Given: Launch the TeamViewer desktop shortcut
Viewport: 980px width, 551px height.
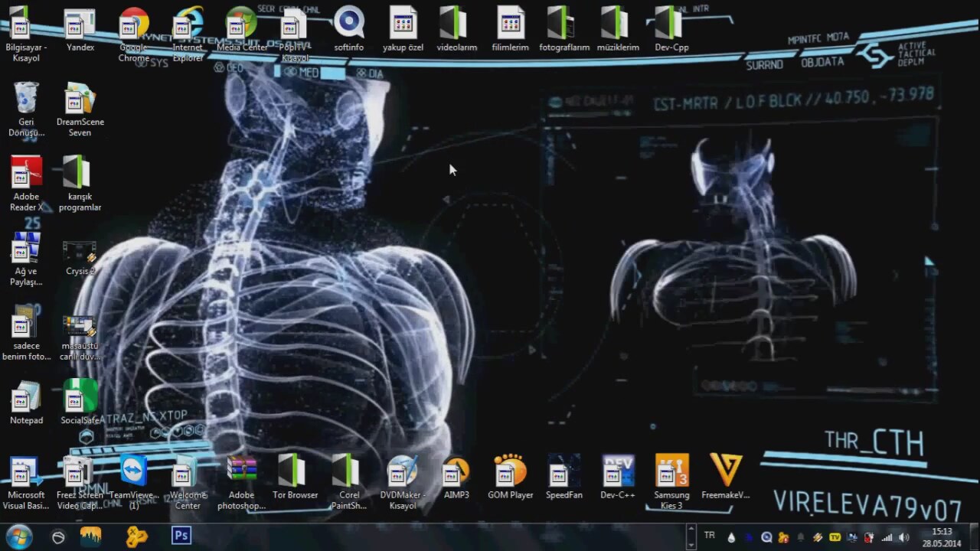Looking at the screenshot, I should coord(133,483).
